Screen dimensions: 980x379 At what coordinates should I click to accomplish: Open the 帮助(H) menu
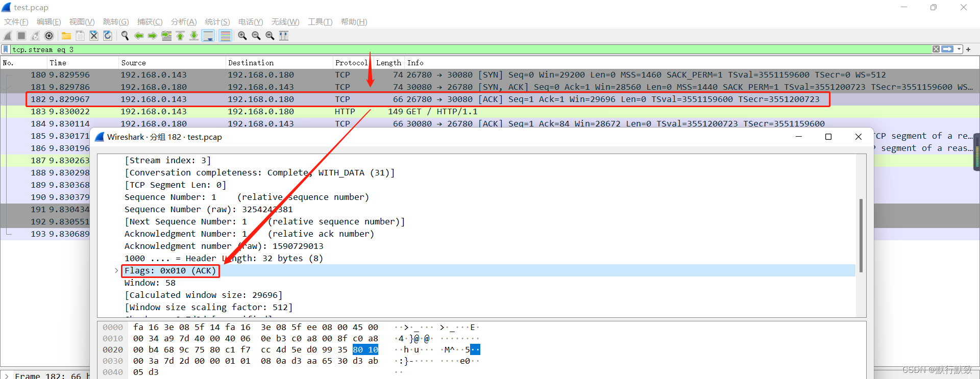354,22
